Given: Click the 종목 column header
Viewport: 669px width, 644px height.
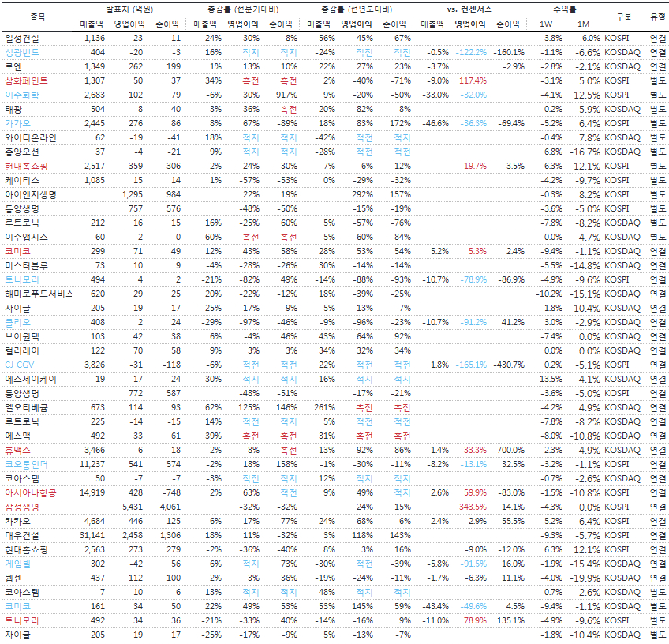Looking at the screenshot, I should click(37, 17).
